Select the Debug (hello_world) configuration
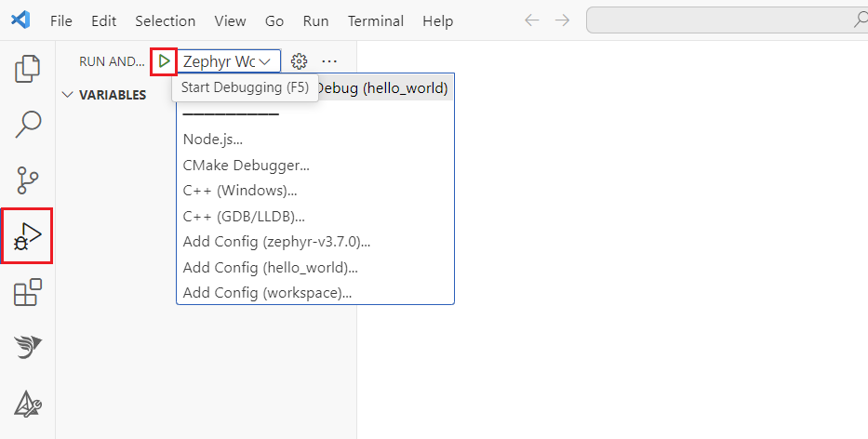The image size is (868, 439). (315, 88)
